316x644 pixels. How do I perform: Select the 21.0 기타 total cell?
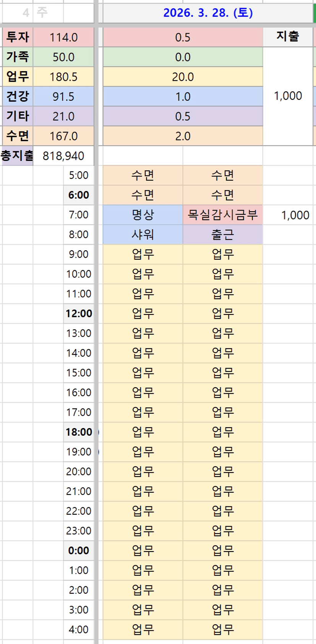63,116
